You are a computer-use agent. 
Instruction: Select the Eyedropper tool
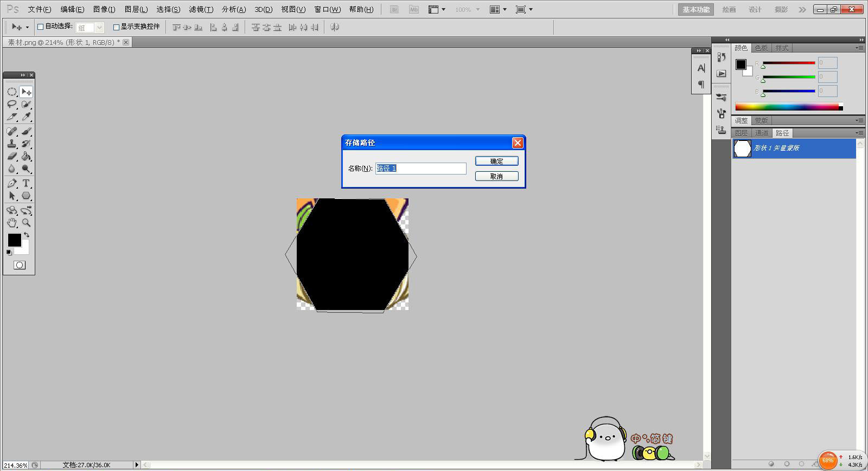[x=26, y=117]
